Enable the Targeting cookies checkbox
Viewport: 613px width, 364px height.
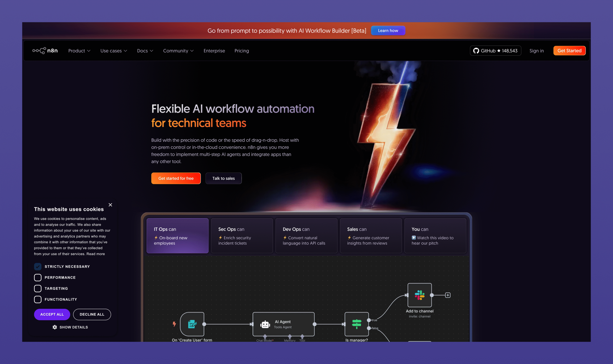point(38,288)
